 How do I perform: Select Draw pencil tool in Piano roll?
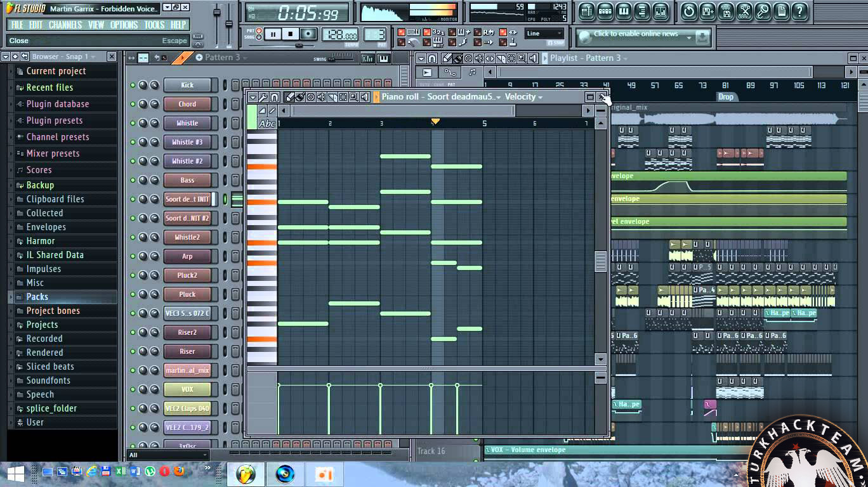coord(289,97)
